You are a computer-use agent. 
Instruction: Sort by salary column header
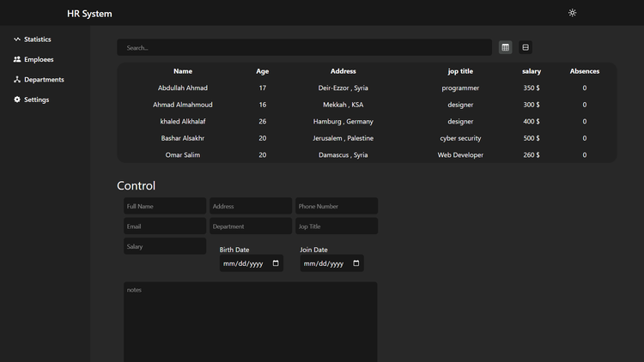(x=532, y=71)
